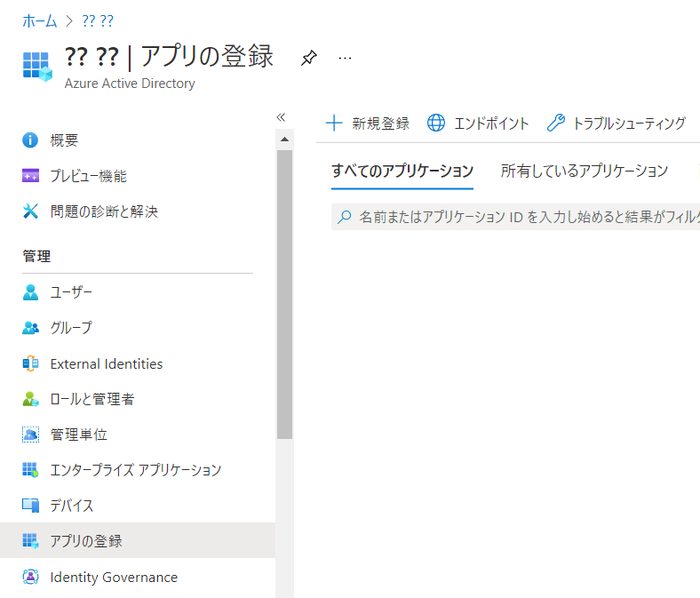Click 新規登録 button label
The width and height of the screenshot is (700, 598).
[381, 124]
